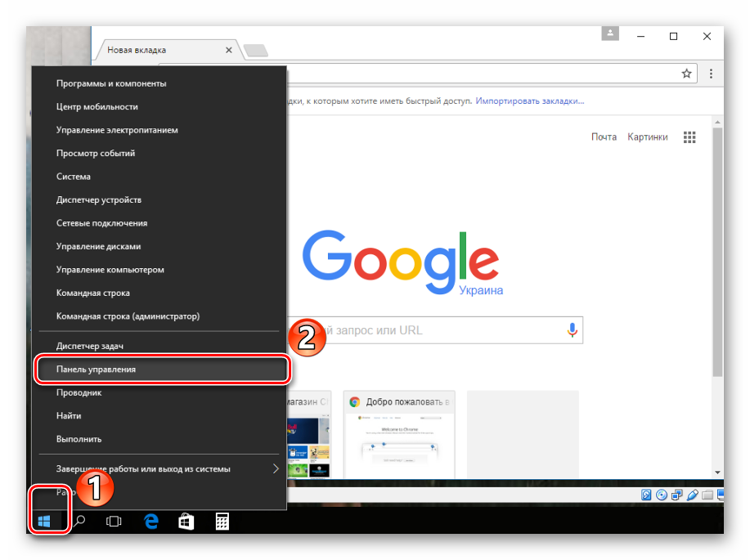The width and height of the screenshot is (750, 560).
Task: Open the Store icon on taskbar
Action: pos(186,522)
